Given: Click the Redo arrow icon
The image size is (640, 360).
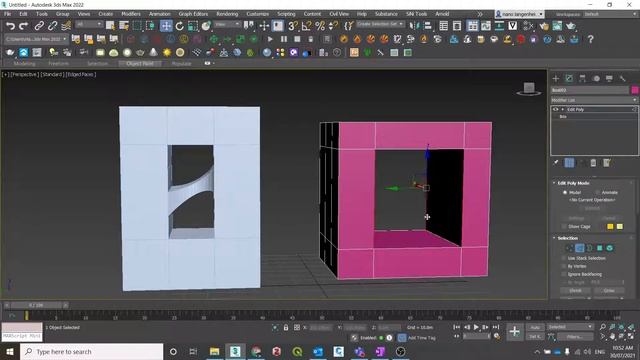Looking at the screenshot, I should (x=24, y=26).
